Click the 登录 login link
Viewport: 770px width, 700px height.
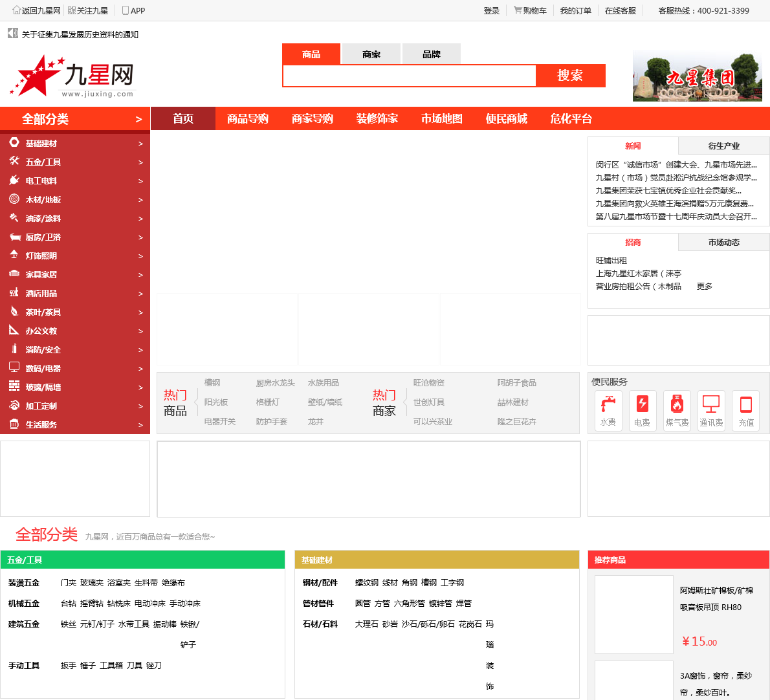coord(491,10)
